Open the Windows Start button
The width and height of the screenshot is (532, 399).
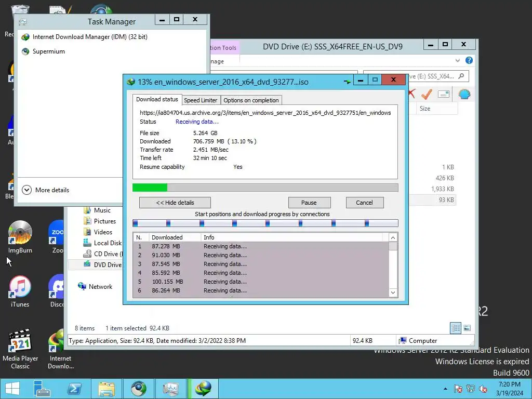[12, 389]
